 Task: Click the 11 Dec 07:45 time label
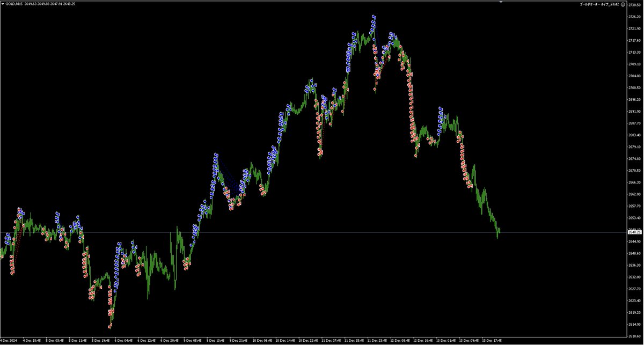pos(332,340)
